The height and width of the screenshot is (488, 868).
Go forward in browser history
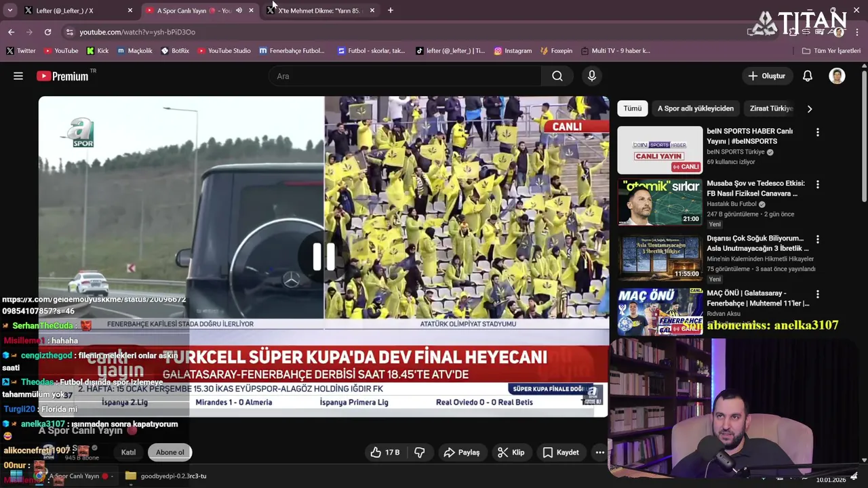29,32
